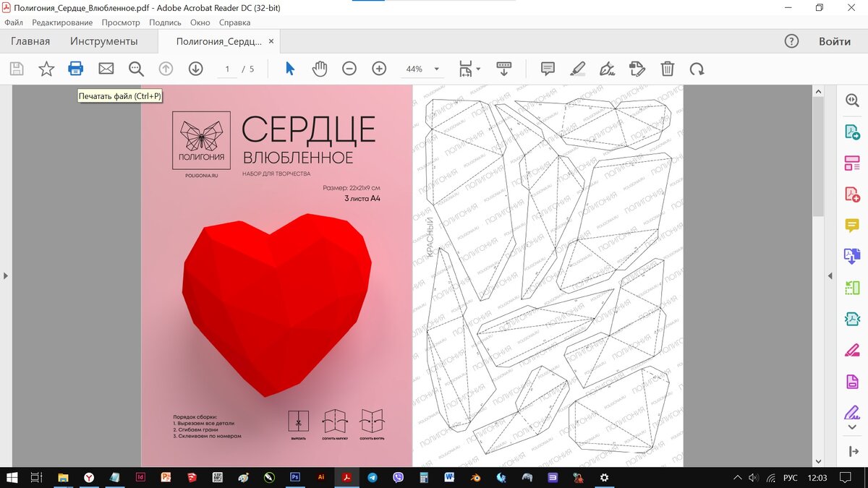Click scrollbar down arrow in document

(x=818, y=461)
